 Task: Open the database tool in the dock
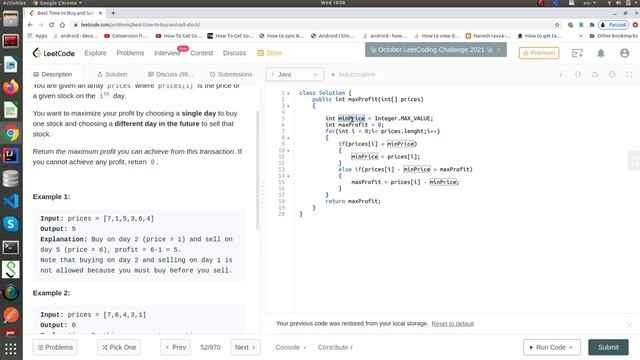point(11,178)
